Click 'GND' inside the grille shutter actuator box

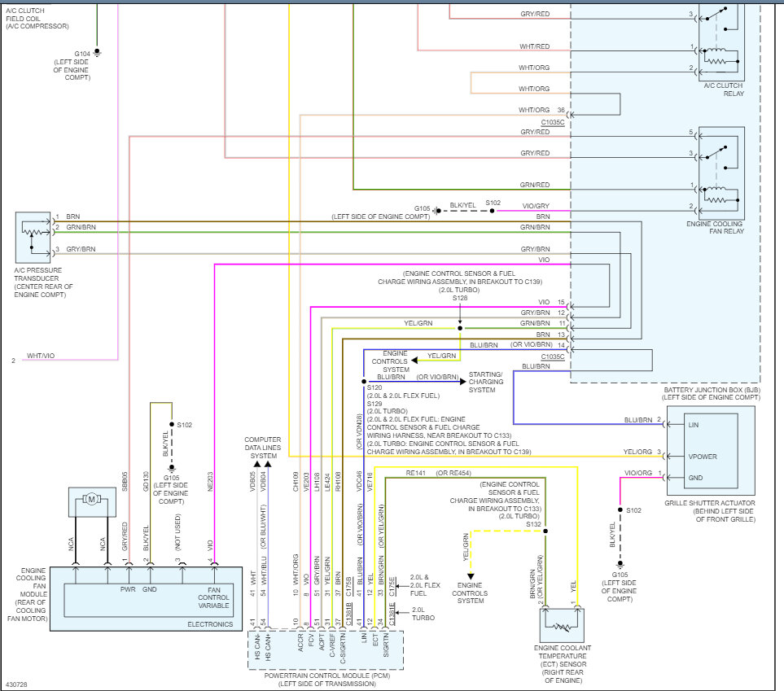pos(695,478)
